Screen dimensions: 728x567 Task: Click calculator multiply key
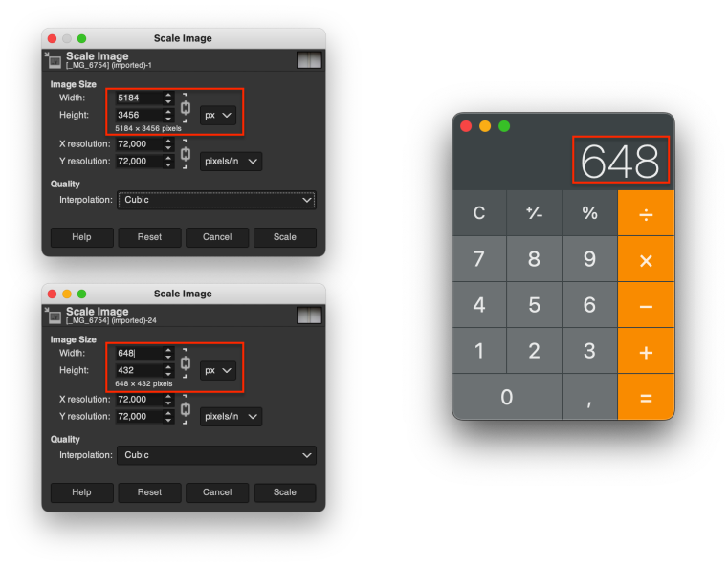(x=646, y=259)
